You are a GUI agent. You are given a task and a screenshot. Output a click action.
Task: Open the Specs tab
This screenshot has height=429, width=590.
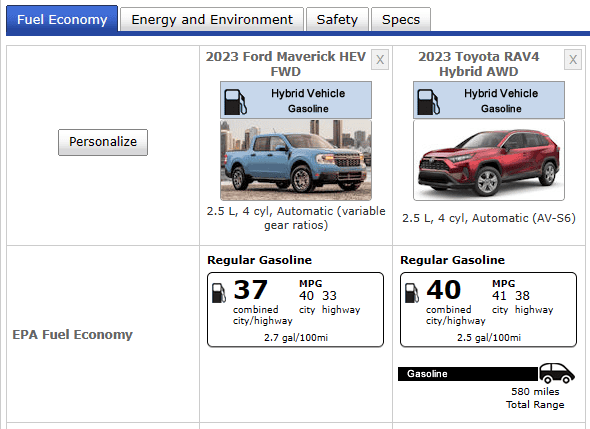coord(401,20)
